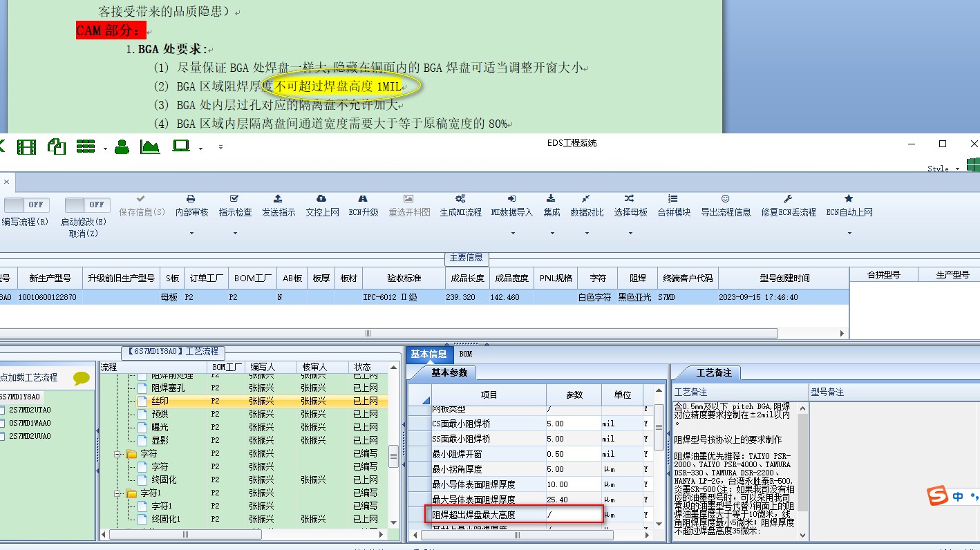Viewport: 980px width, 550px height.
Task: Click process tree horizontal scrollbar thumb
Action: pos(185,534)
